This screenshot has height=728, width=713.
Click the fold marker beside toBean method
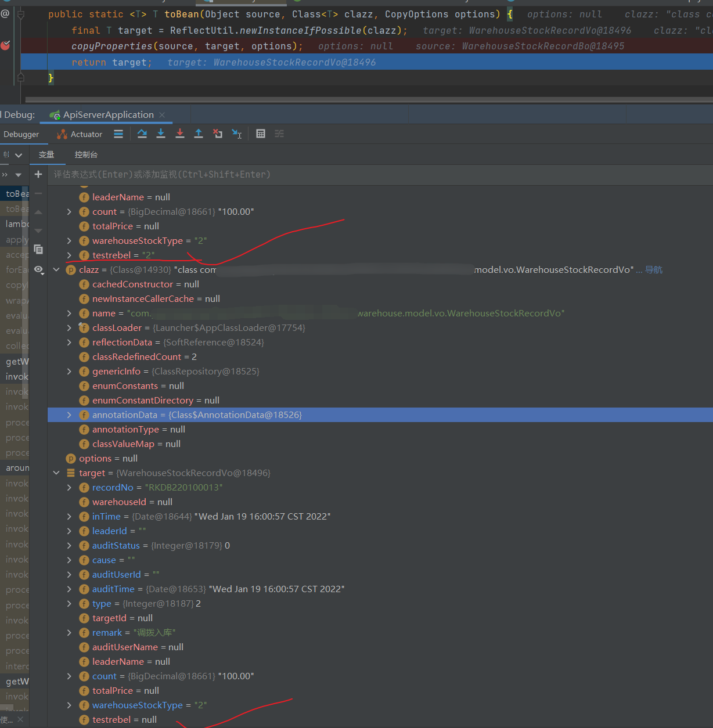(x=21, y=14)
